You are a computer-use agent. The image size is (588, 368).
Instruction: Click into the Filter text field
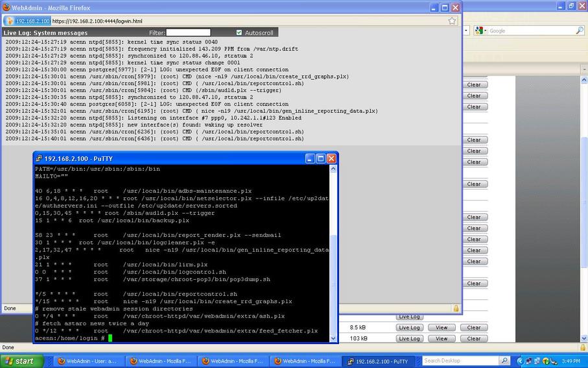click(189, 32)
